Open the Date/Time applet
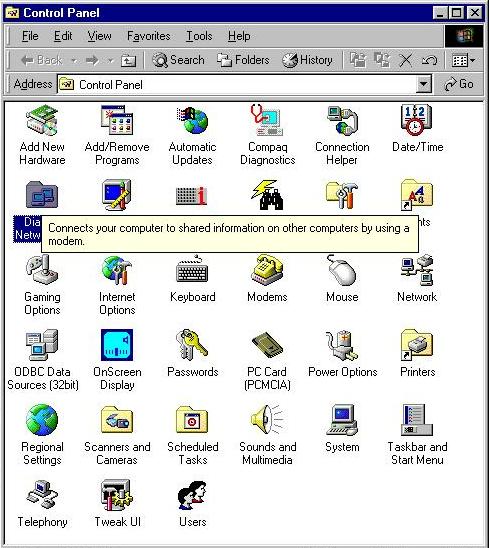489x548 pixels. pyautogui.click(x=417, y=121)
